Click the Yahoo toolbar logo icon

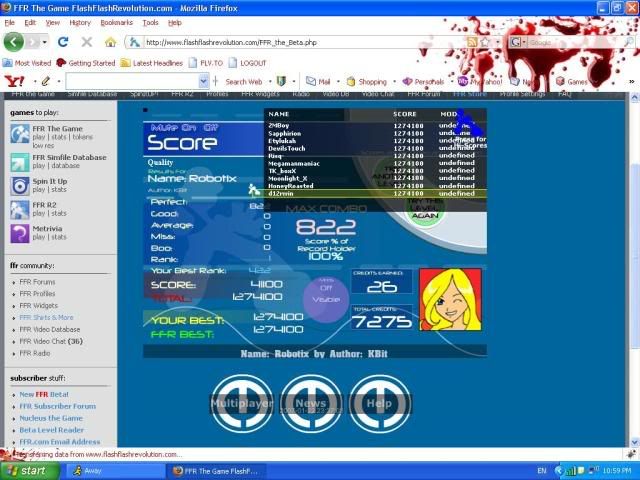(x=12, y=81)
